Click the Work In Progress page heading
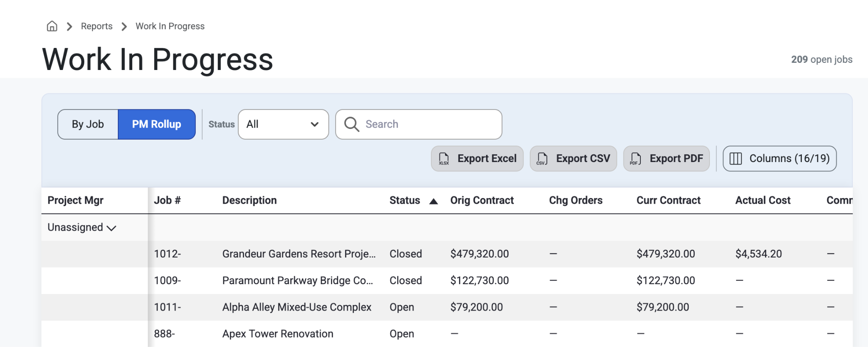This screenshot has height=347, width=868. [158, 59]
